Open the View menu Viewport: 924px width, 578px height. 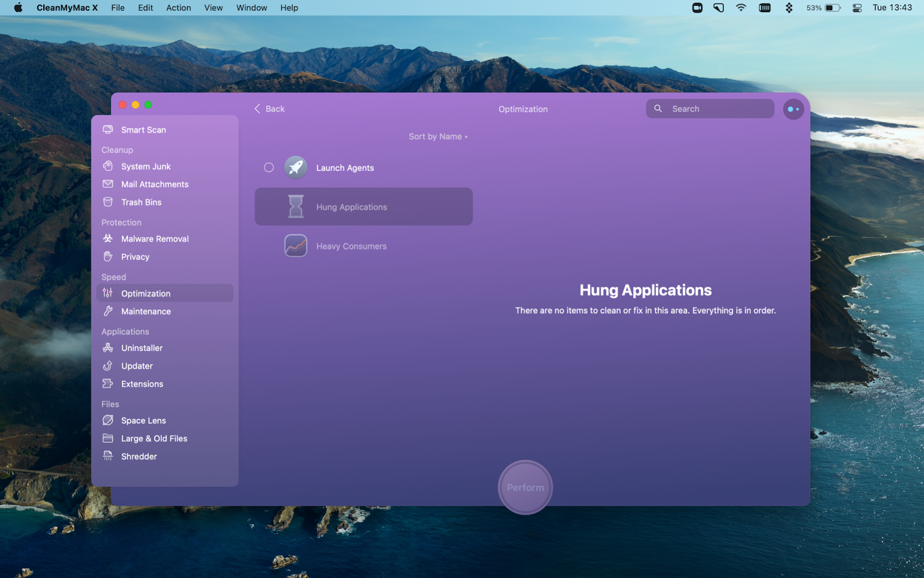pyautogui.click(x=214, y=8)
